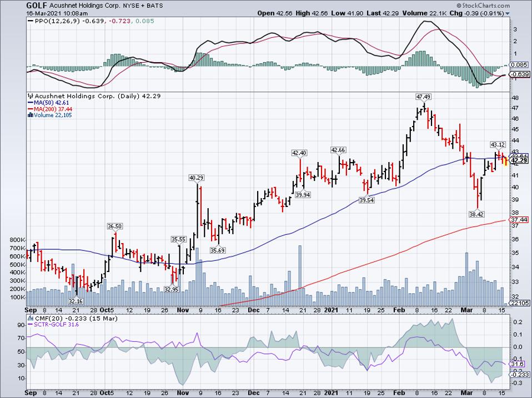Click the 42.40 price label
The width and height of the screenshot is (532, 398).
299,153
